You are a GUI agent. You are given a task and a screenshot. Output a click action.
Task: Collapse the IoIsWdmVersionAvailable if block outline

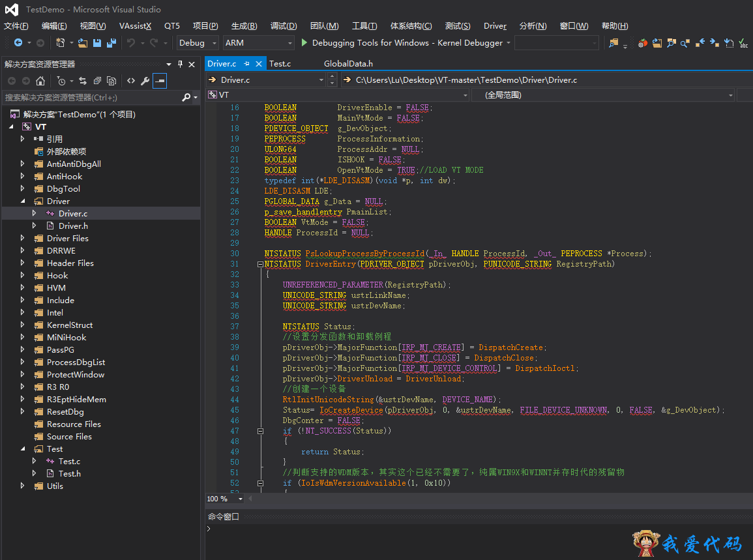(260, 484)
